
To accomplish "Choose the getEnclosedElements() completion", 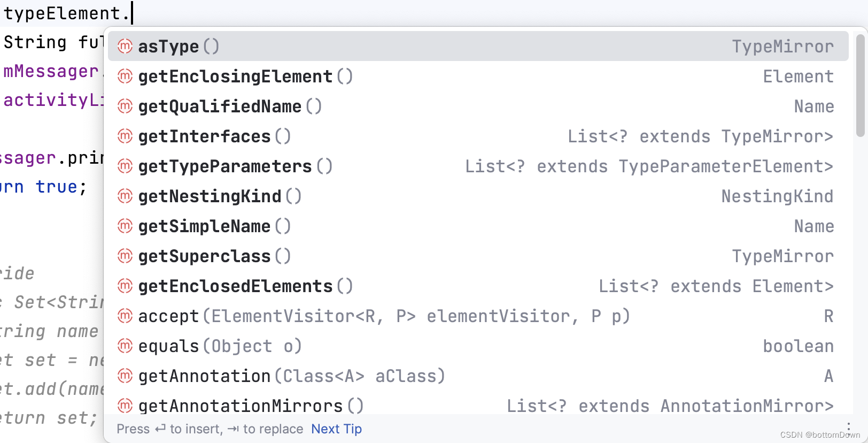I will pyautogui.click(x=235, y=286).
